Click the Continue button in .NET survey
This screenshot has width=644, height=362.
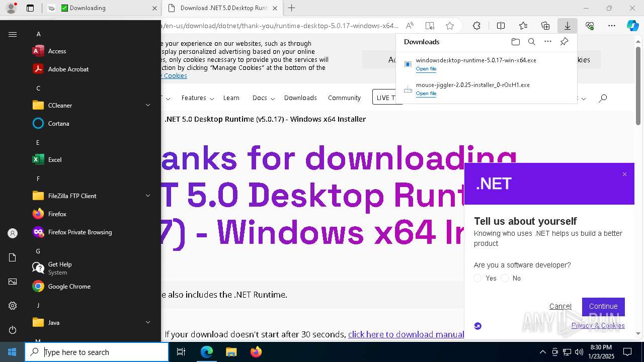coord(603,306)
